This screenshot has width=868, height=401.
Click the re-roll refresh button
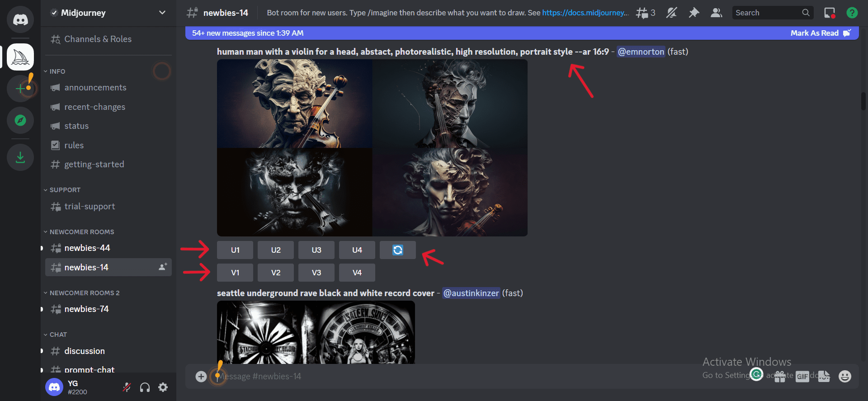397,250
